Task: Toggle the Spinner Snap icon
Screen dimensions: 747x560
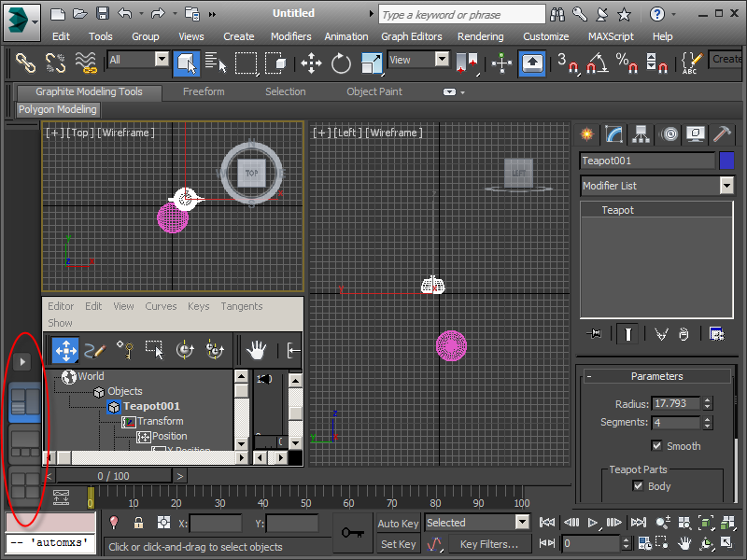Action: pyautogui.click(x=656, y=63)
